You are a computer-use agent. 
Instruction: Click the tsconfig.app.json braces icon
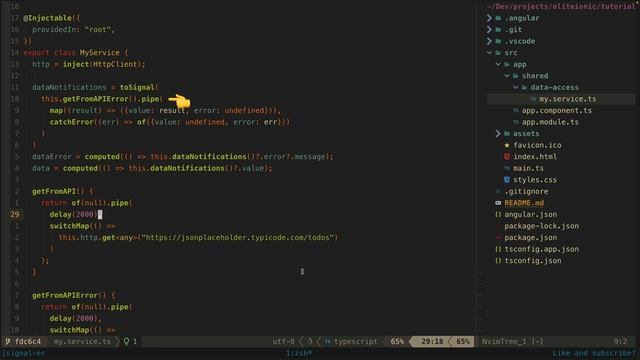(498, 249)
